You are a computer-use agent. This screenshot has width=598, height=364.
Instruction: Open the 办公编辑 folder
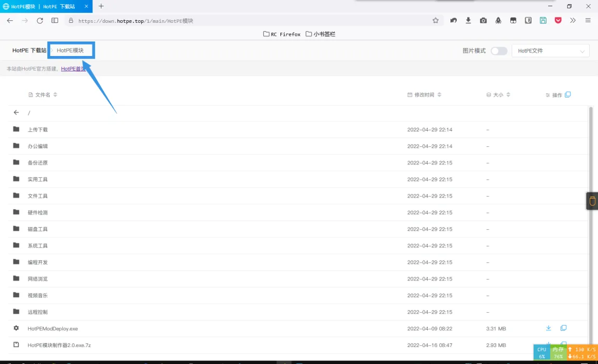(x=38, y=146)
